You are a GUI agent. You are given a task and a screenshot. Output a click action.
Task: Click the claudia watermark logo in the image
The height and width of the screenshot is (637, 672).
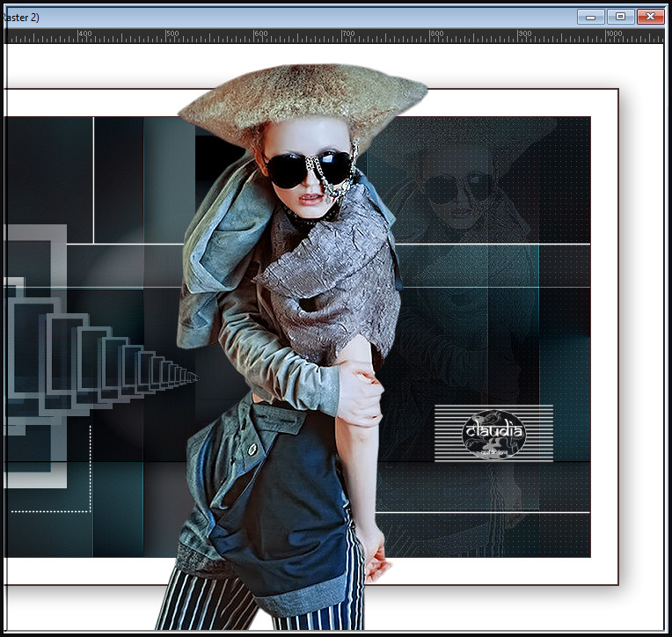(x=493, y=434)
